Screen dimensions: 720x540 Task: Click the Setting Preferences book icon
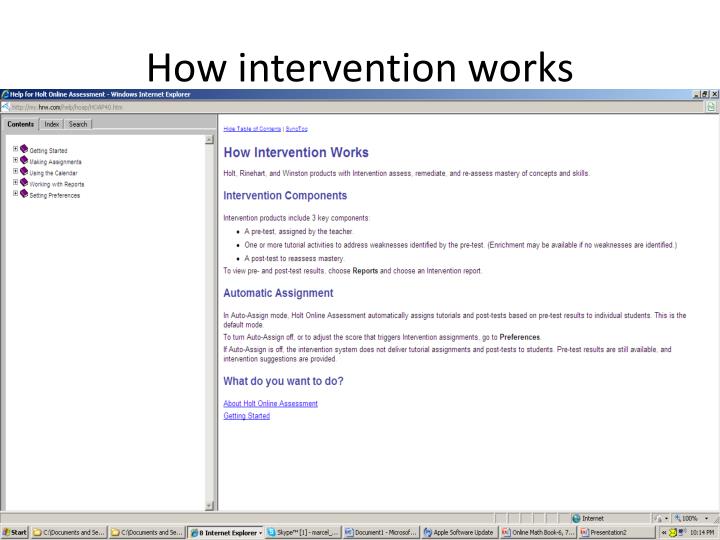click(x=24, y=193)
